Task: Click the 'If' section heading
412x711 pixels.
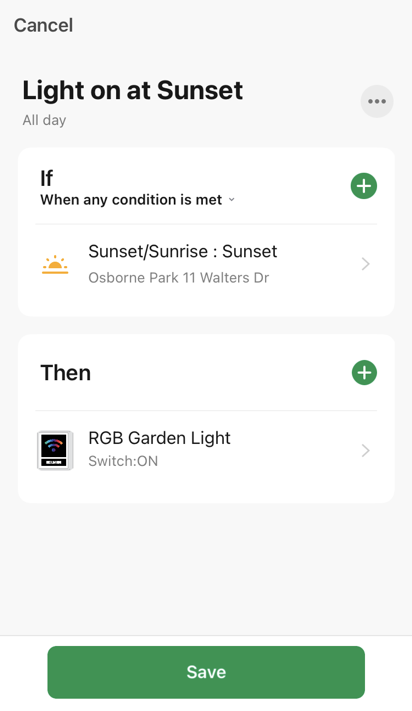Action: (46, 178)
